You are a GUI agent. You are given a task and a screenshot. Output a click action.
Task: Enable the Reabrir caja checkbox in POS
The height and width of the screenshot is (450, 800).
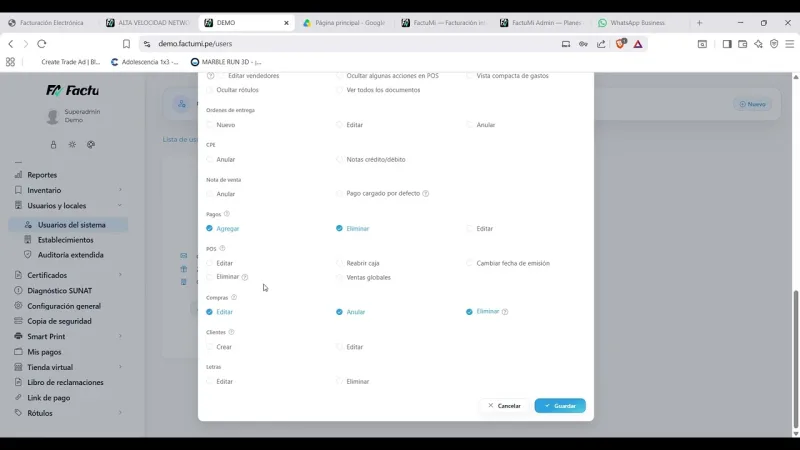(339, 263)
